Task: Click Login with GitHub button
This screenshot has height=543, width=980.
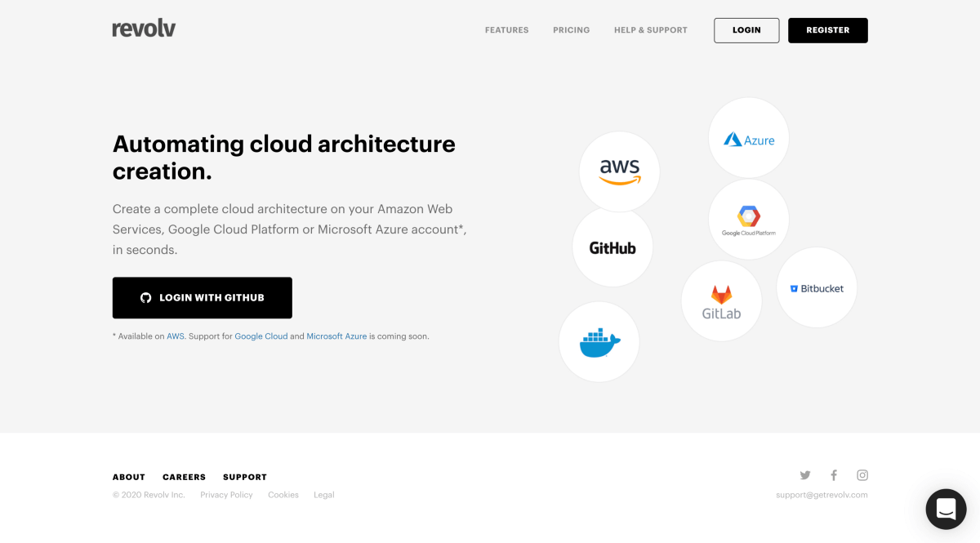Action: pos(202,298)
